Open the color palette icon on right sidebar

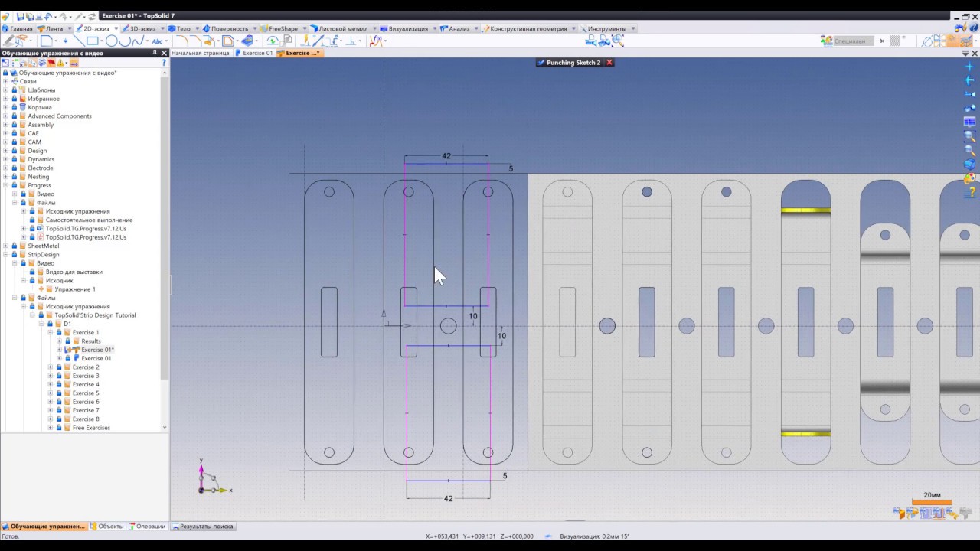coord(969,179)
